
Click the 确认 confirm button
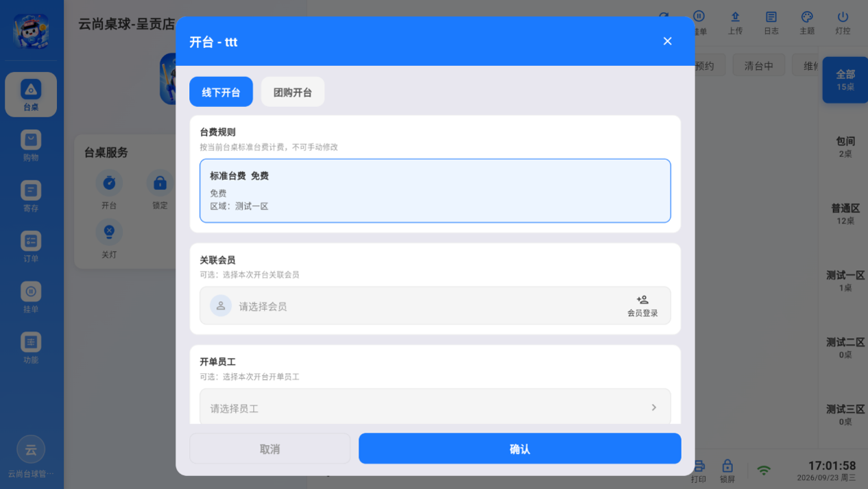coord(520,449)
